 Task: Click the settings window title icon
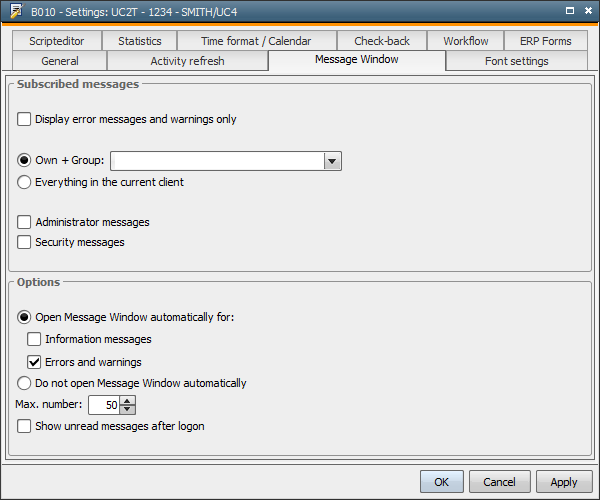16,11
